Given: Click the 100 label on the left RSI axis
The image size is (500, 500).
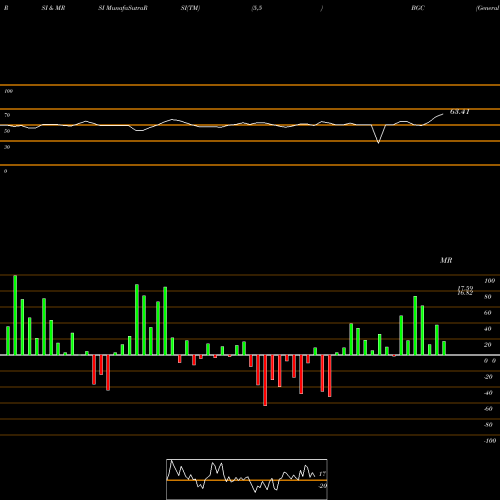Looking at the screenshot, I should point(8,91).
